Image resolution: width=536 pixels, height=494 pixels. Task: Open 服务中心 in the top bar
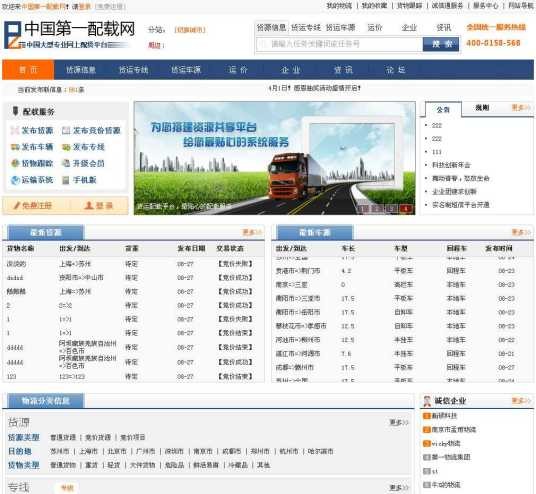tap(485, 5)
